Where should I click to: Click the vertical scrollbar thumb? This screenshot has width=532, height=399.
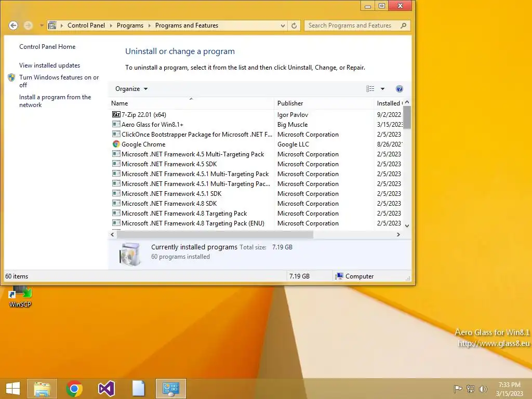point(407,117)
